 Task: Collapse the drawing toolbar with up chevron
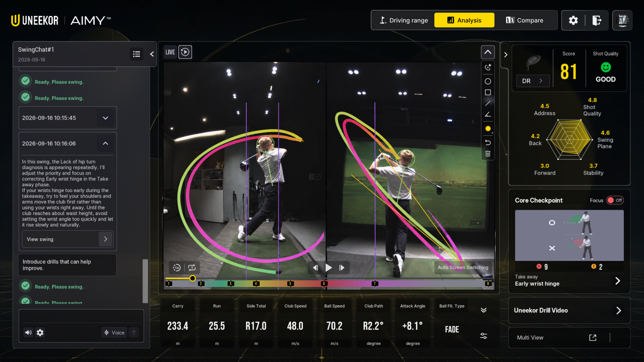click(488, 52)
